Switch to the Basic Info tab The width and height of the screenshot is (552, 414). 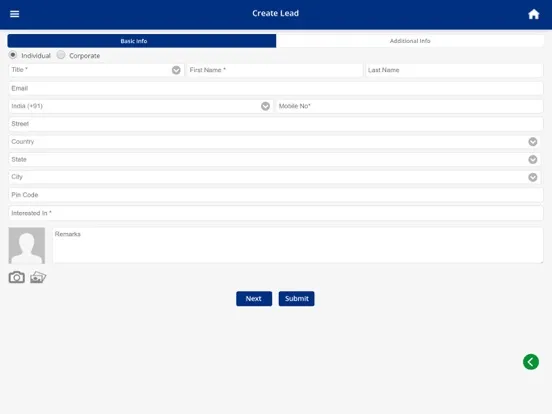(142, 41)
